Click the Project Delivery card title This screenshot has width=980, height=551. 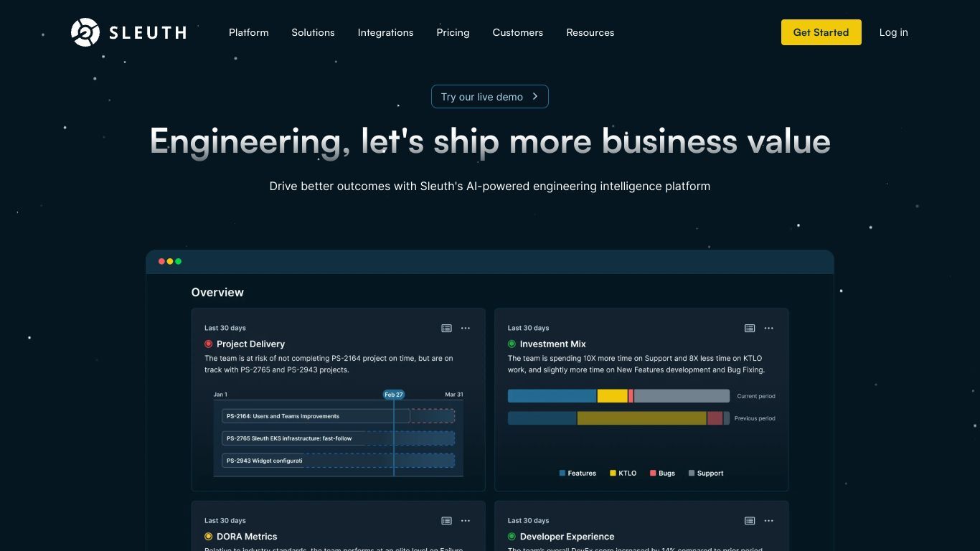pos(250,344)
